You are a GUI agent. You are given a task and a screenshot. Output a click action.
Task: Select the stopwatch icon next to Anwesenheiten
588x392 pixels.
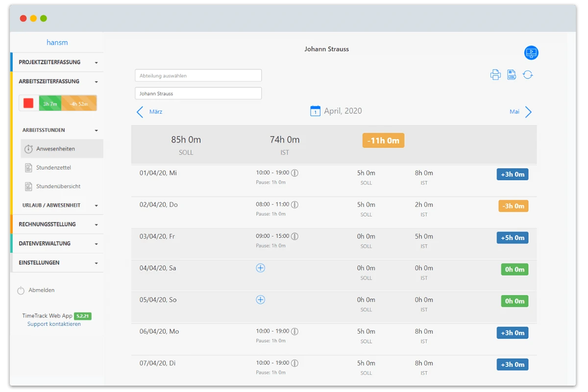(28, 148)
